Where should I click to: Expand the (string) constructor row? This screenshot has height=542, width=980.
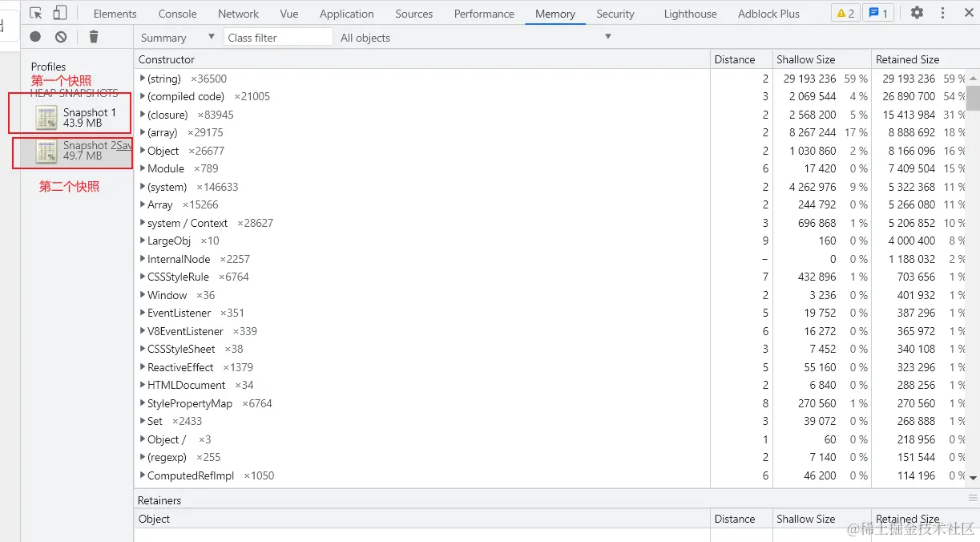[143, 79]
